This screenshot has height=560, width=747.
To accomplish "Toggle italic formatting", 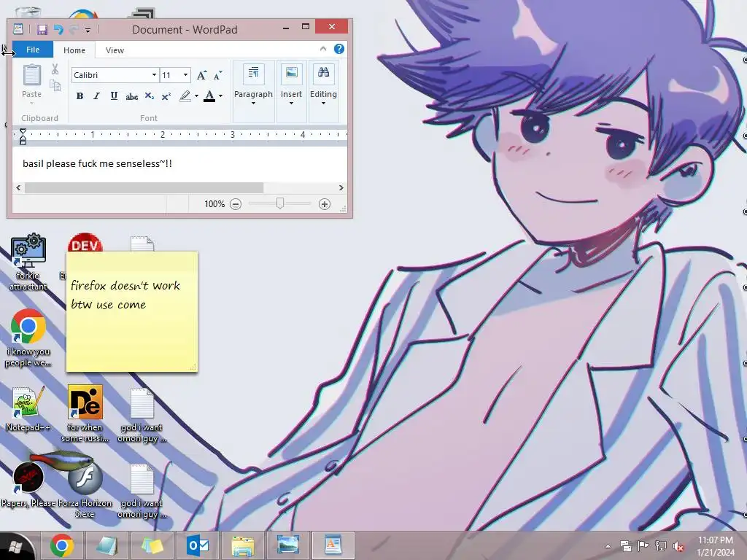I will click(x=97, y=96).
